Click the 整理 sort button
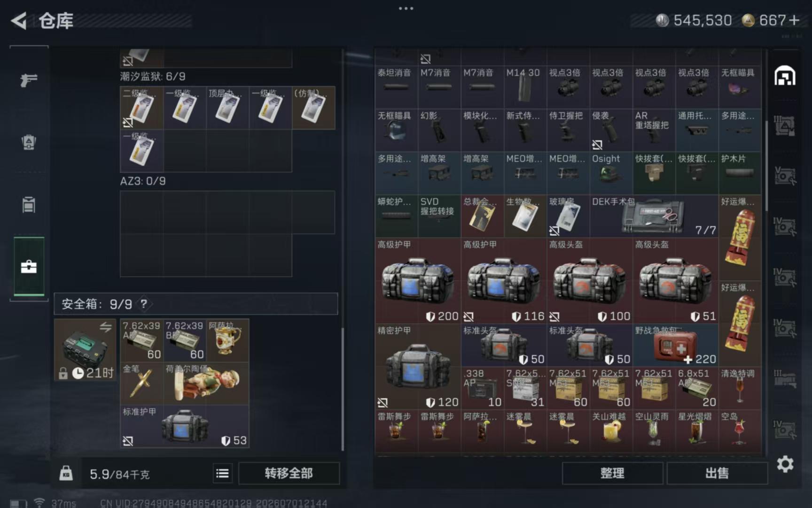The image size is (812, 508). pyautogui.click(x=612, y=473)
